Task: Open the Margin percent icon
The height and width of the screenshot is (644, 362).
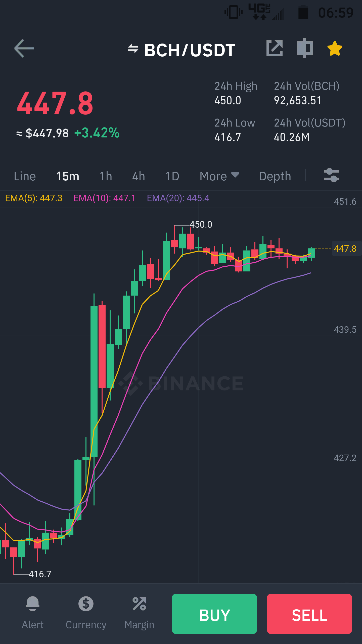Action: pos(139,604)
